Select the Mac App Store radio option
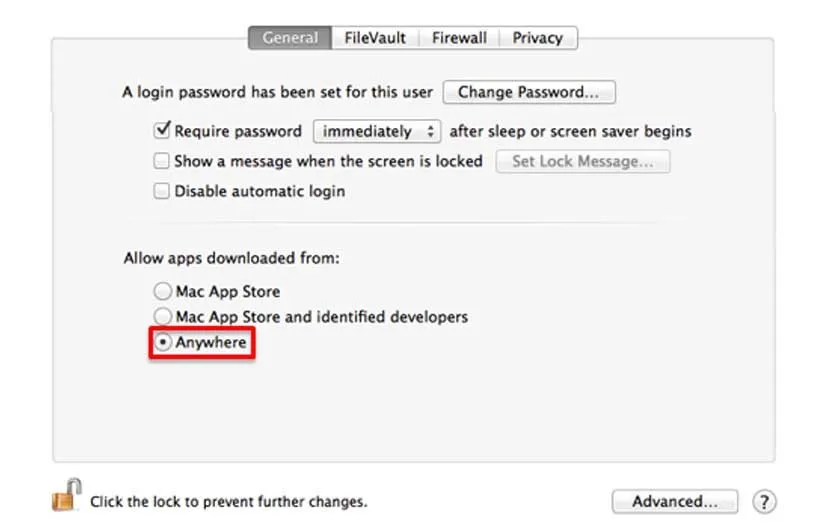The height and width of the screenshot is (522, 822). (162, 292)
